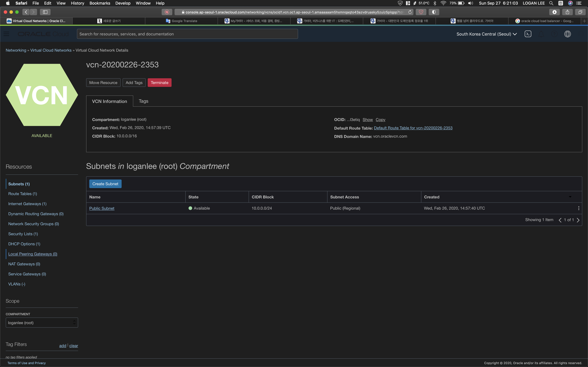Image resolution: width=588 pixels, height=367 pixels.
Task: Click the Public Subnet row actions menu
Action: pos(579,208)
